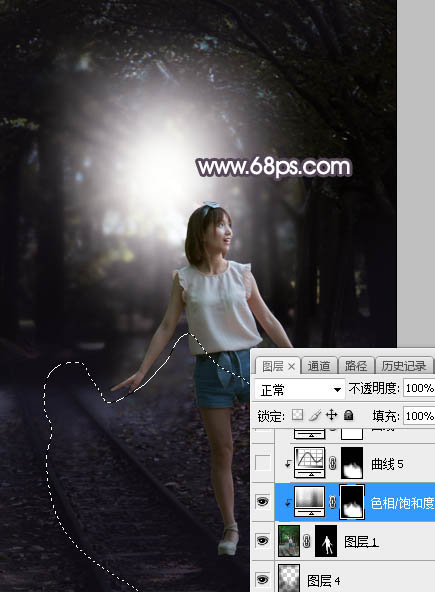Switch to the 路径 tab
The image size is (435, 592).
point(355,366)
